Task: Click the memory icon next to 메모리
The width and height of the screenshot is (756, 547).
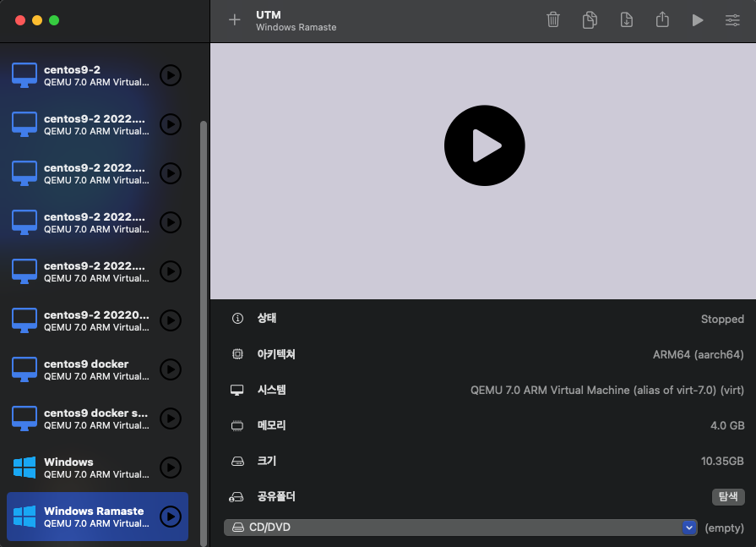Action: pyautogui.click(x=237, y=425)
